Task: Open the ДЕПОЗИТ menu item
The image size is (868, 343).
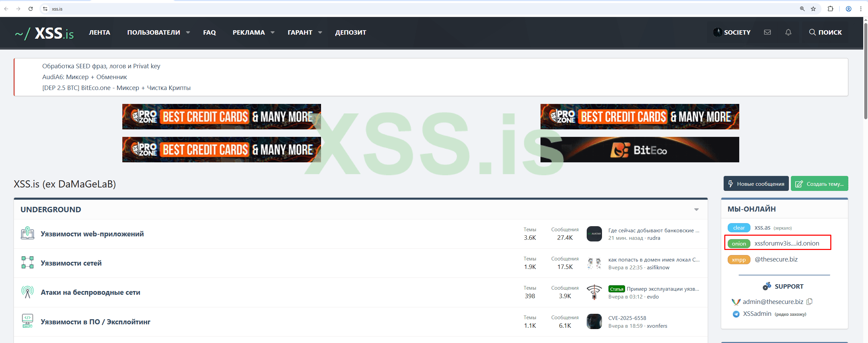Action: (x=351, y=33)
